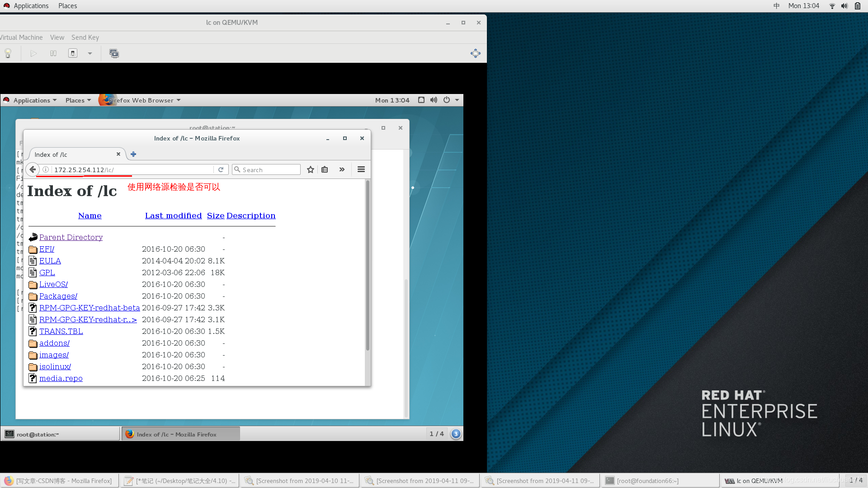Switch to root@foundation66 terminal taskbar item

(x=660, y=481)
